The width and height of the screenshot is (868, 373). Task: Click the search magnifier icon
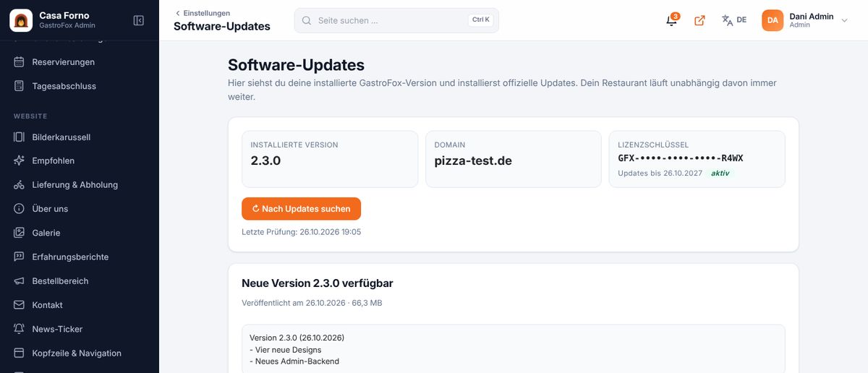tap(307, 20)
